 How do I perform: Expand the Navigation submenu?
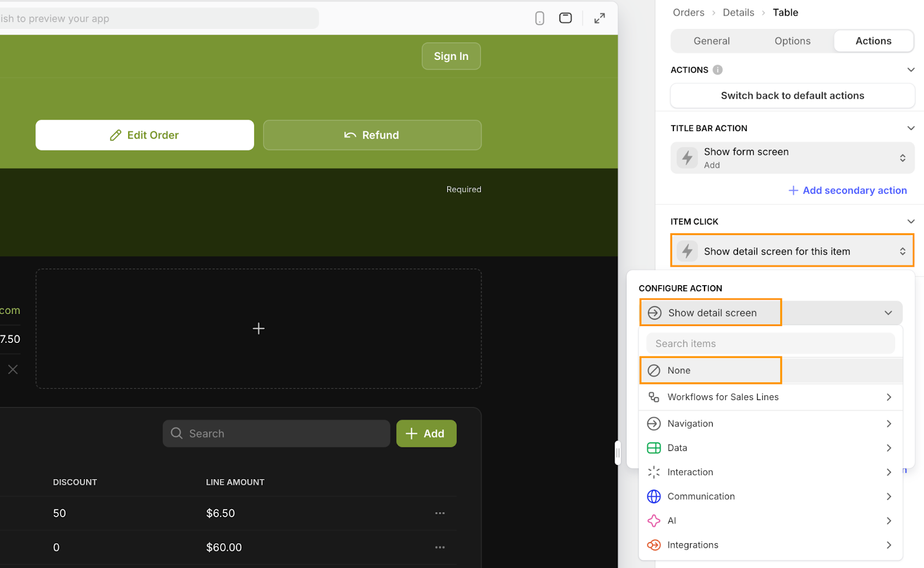click(889, 424)
